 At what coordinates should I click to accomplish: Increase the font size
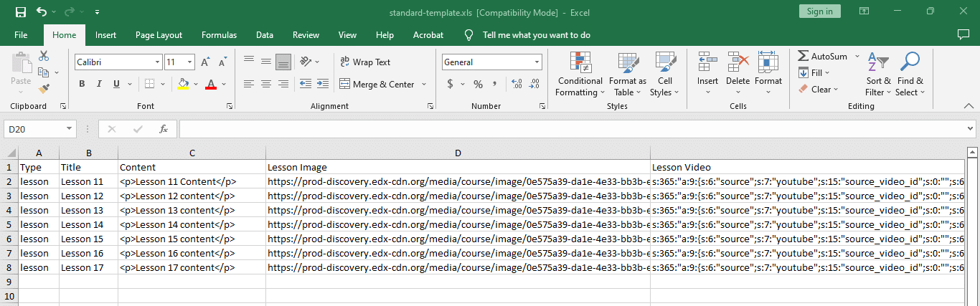pyautogui.click(x=207, y=62)
